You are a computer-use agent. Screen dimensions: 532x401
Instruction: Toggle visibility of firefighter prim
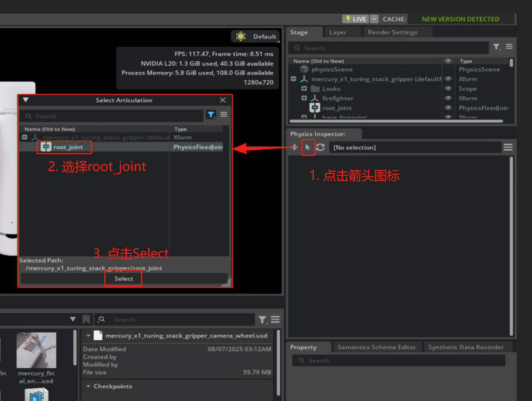tap(448, 98)
